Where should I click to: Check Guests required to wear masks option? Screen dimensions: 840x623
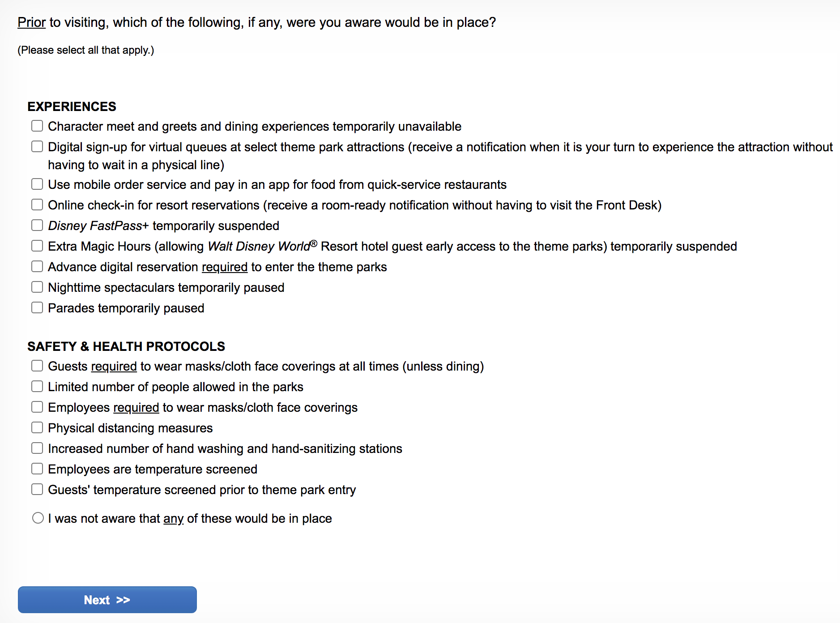37,366
